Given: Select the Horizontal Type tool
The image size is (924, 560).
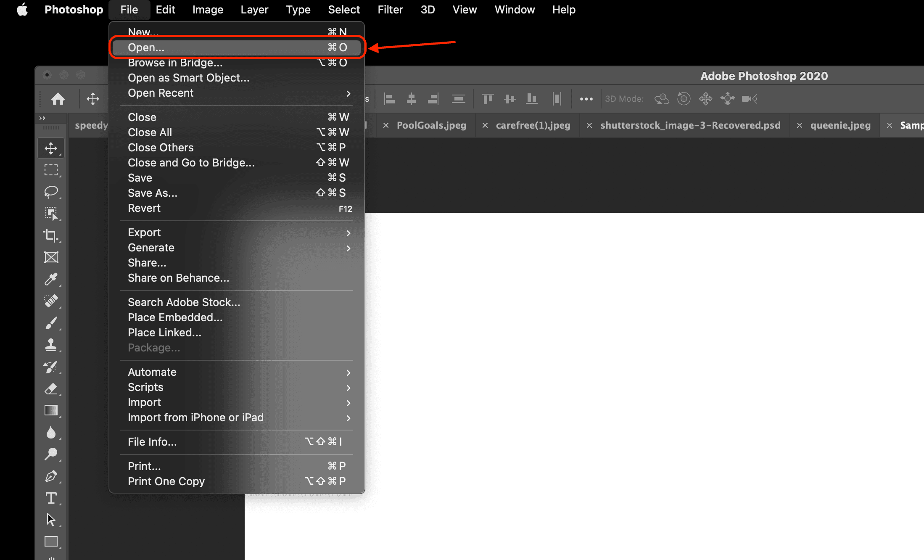Looking at the screenshot, I should [x=51, y=498].
